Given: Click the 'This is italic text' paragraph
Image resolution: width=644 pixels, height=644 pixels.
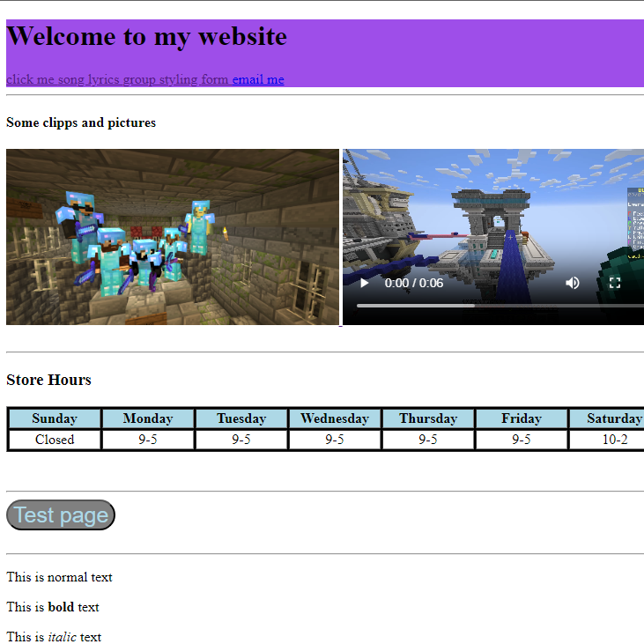Looking at the screenshot, I should pyautogui.click(x=54, y=637).
